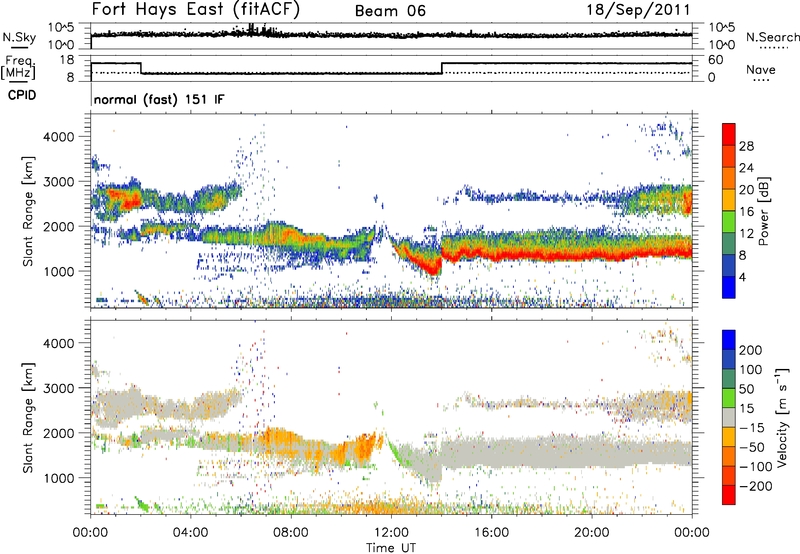Click the 'N.Search' legend label

[x=772, y=37]
